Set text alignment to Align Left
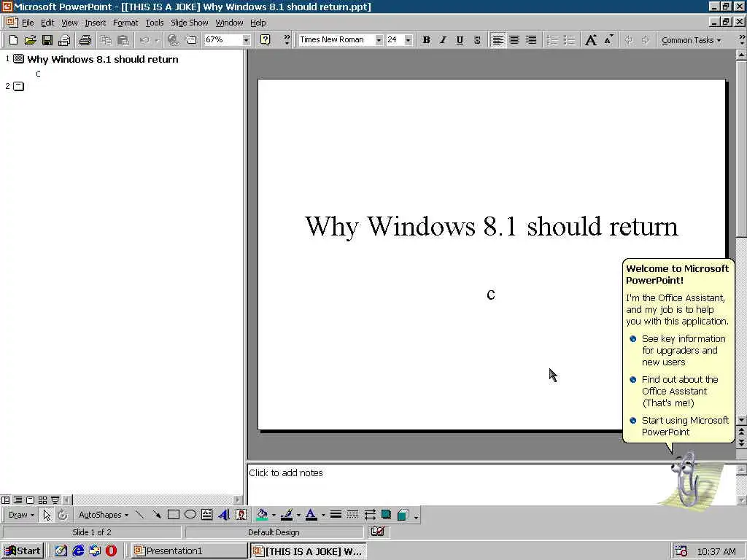Viewport: 747px width, 560px height. pyautogui.click(x=498, y=40)
